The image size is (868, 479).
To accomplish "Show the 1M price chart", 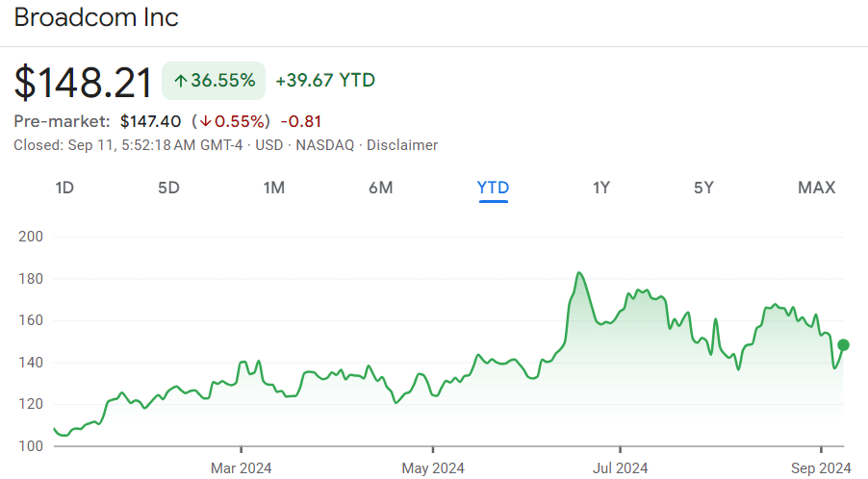I will click(274, 189).
